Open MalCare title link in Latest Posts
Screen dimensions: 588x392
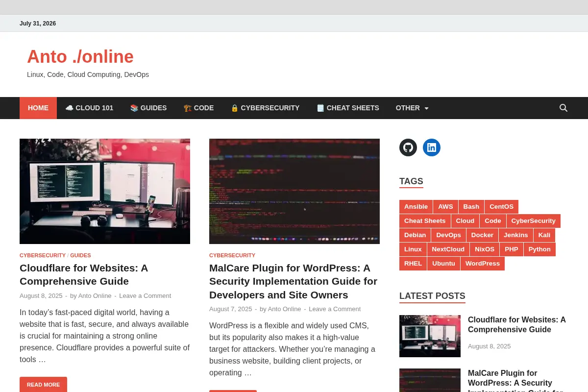515,380
